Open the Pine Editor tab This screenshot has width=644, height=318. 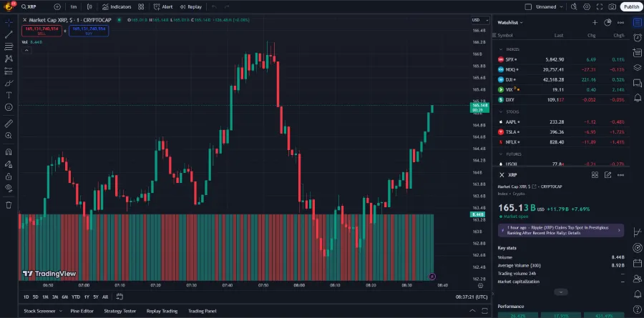(82, 311)
